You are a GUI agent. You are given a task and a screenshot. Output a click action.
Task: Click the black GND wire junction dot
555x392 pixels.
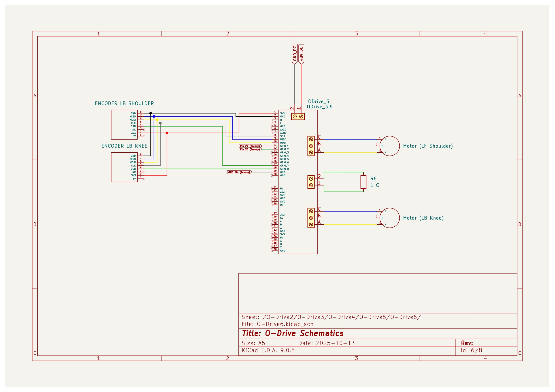pyautogui.click(x=151, y=113)
